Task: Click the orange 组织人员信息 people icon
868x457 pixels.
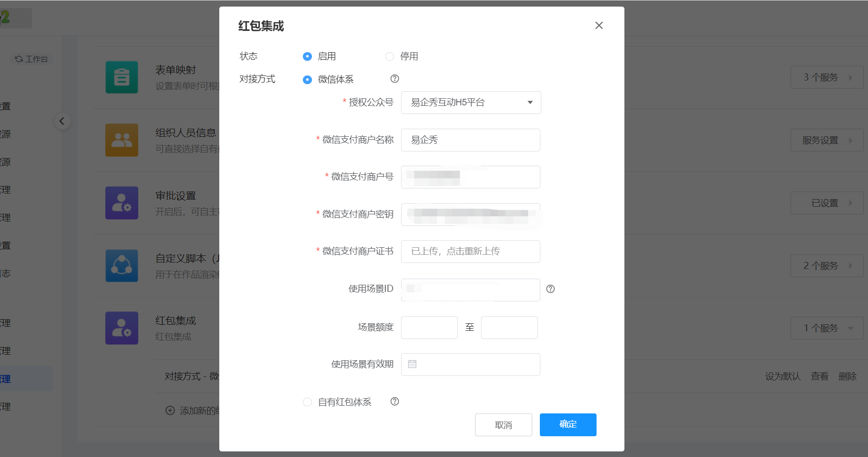Action: 122,140
